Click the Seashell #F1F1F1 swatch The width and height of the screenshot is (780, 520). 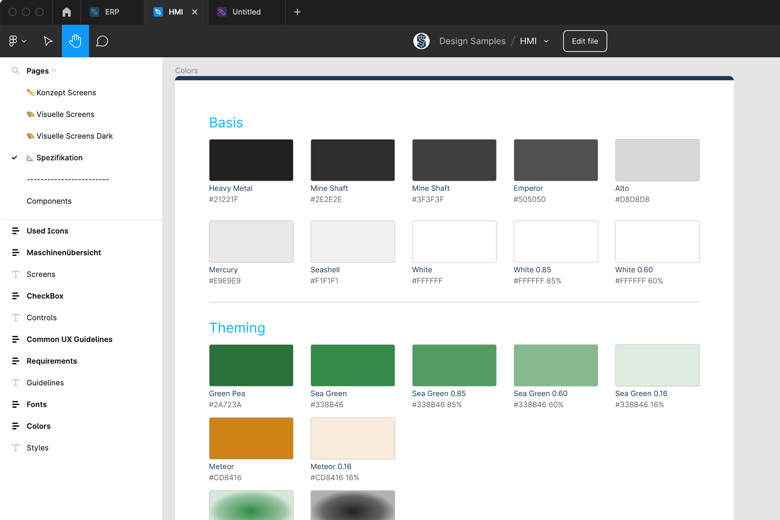pos(352,241)
